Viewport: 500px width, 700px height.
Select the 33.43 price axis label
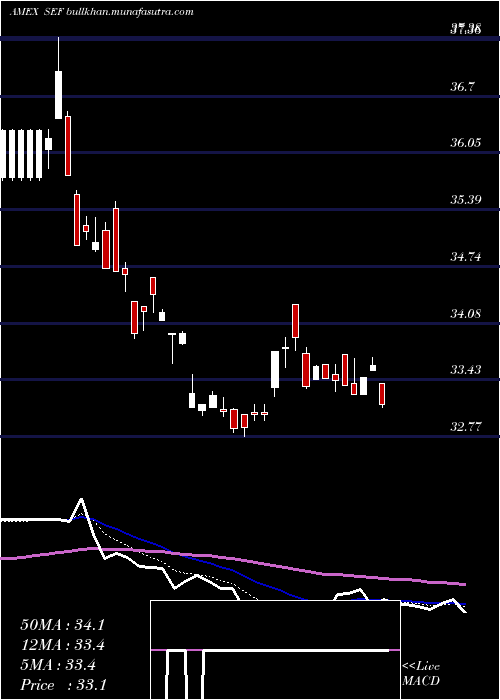[x=465, y=370]
